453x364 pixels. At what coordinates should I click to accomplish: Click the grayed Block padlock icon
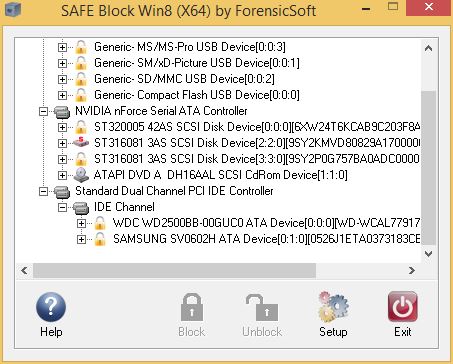click(x=192, y=307)
